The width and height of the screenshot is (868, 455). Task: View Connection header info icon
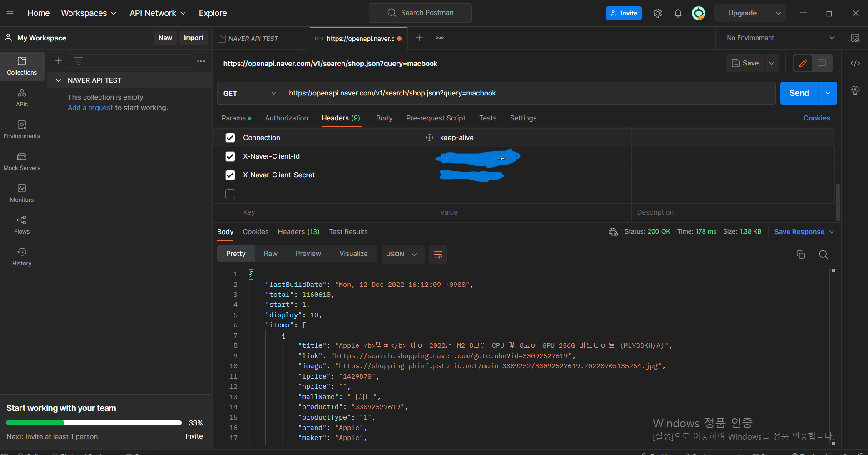[x=429, y=138]
